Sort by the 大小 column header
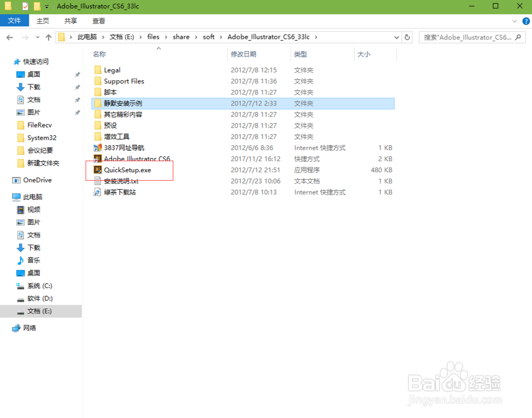 tap(364, 54)
